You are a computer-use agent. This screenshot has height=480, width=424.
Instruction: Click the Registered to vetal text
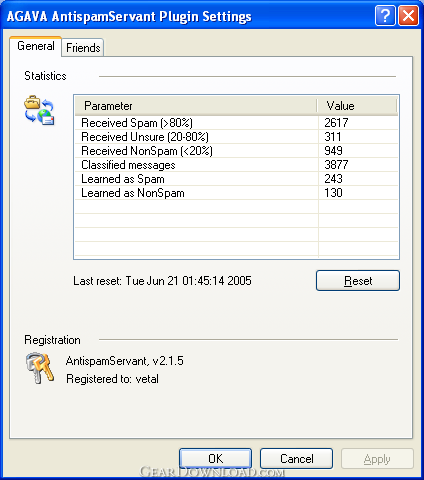[x=112, y=379]
